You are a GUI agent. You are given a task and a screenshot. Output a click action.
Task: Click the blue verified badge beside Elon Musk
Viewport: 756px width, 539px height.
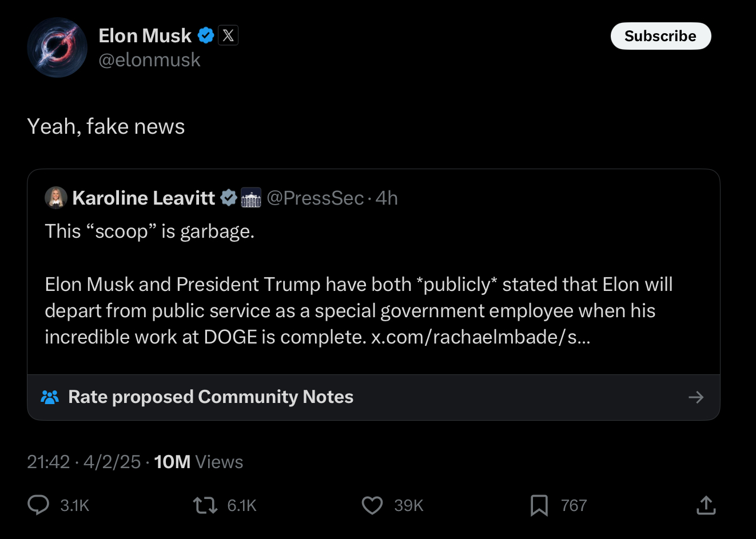(206, 35)
